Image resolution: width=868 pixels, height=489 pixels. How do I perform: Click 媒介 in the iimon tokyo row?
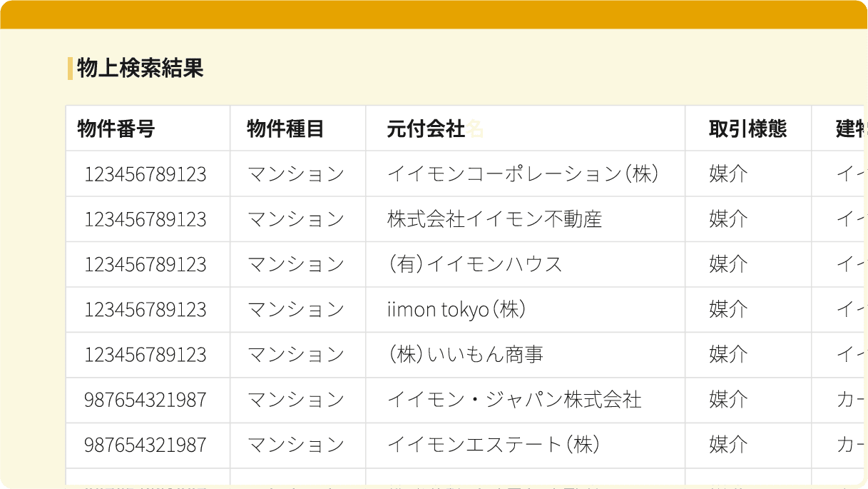(x=728, y=309)
